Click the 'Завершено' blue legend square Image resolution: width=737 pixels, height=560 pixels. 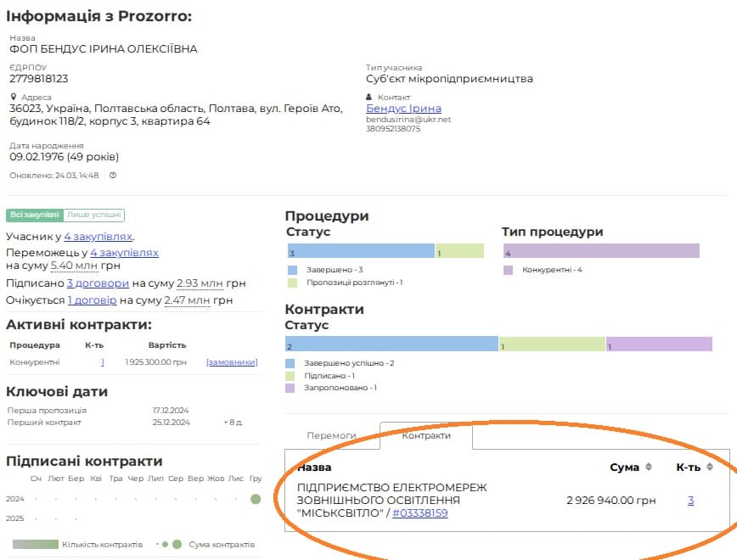293,270
